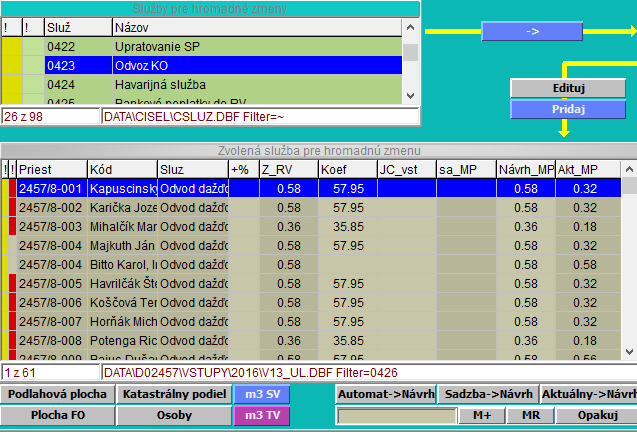
Task: Select the Majkuth Ján row
Action: point(311,246)
